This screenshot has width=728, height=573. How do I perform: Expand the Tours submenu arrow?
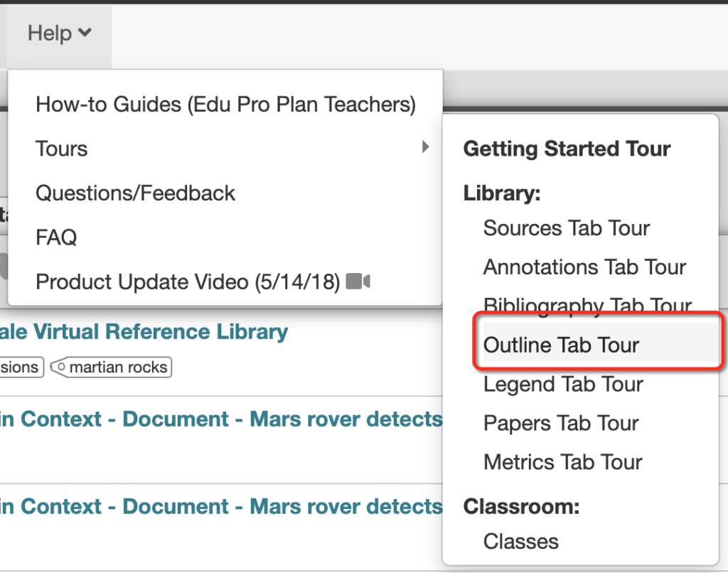tap(425, 147)
